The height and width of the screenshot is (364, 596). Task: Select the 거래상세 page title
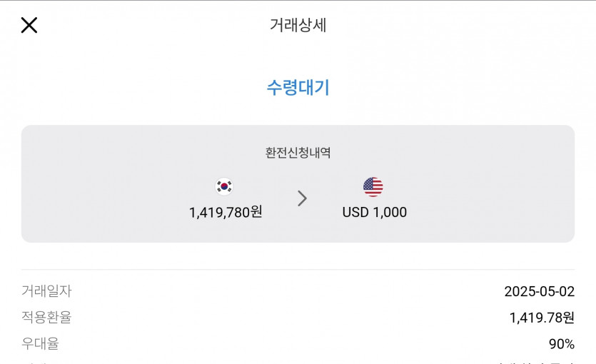click(x=298, y=25)
